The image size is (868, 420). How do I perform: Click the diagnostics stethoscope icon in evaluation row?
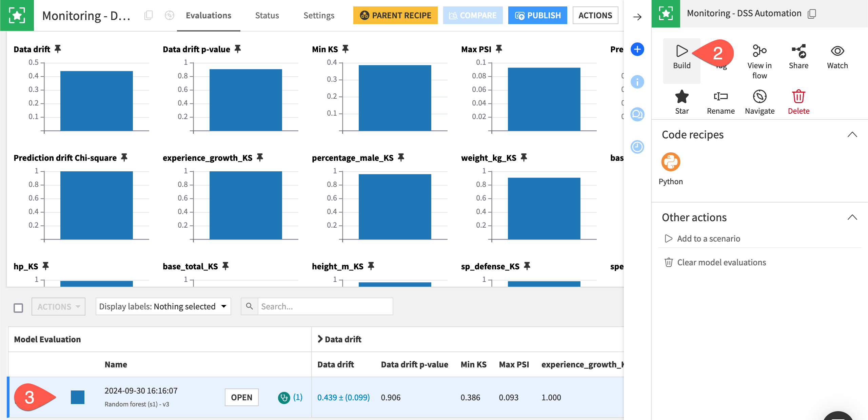coord(284,398)
